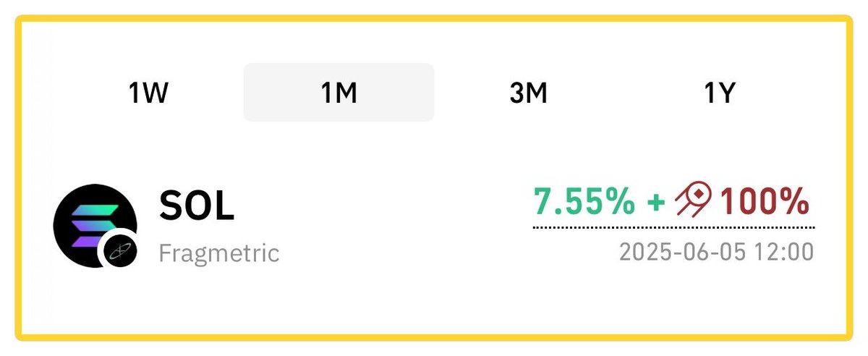868x356 pixels.
Task: Open the 3M period tab
Action: point(528,93)
